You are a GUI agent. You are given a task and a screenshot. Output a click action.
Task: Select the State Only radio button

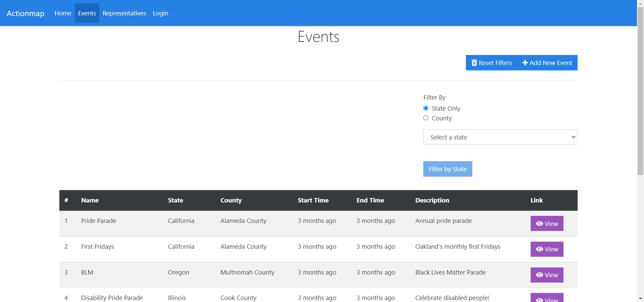[x=426, y=108]
